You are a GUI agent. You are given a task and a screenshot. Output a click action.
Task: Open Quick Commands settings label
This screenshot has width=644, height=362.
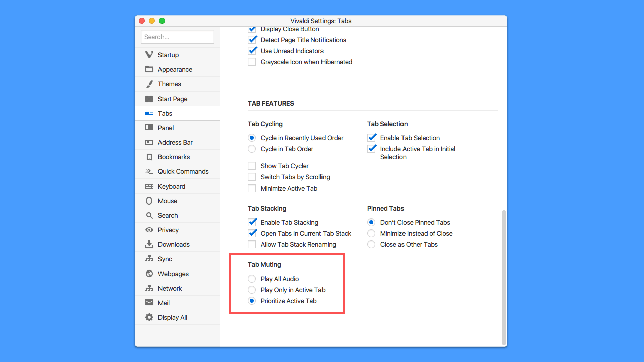point(183,171)
